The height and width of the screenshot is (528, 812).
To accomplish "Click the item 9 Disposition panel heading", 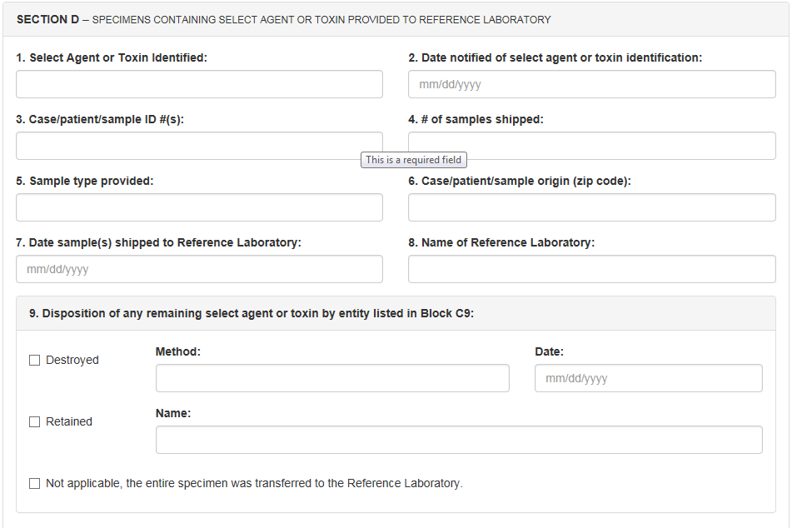I will (x=252, y=314).
